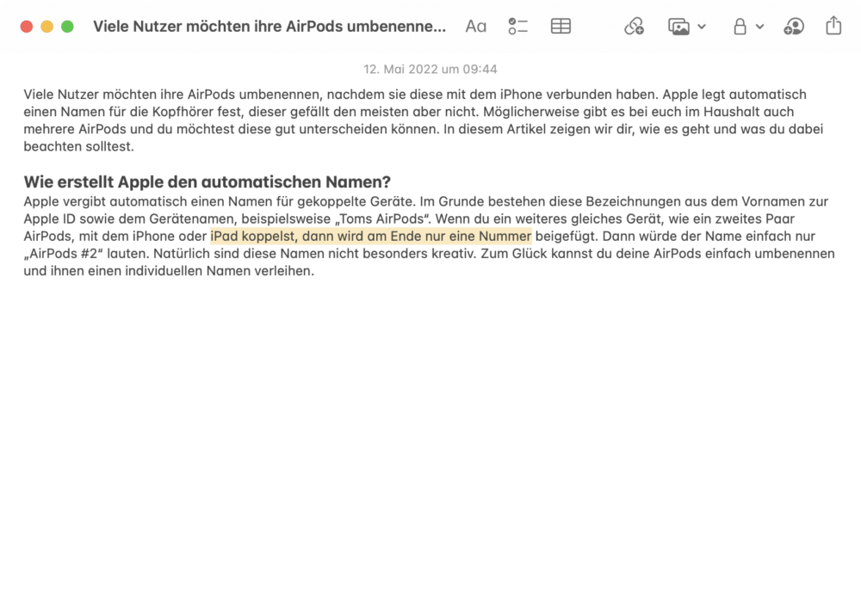
Task: Click the date '12. Mai 2022 um 09:44'
Action: [x=430, y=69]
